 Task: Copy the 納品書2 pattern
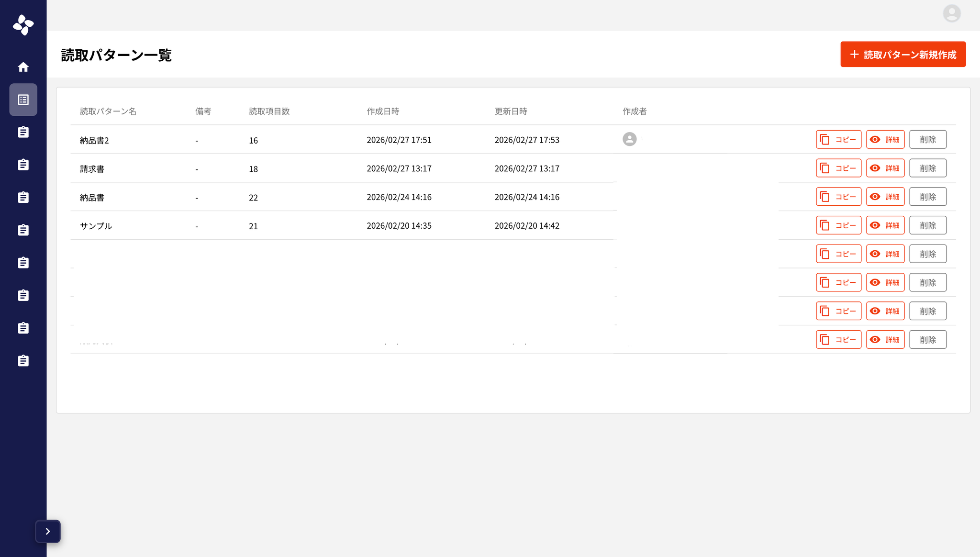pos(838,140)
